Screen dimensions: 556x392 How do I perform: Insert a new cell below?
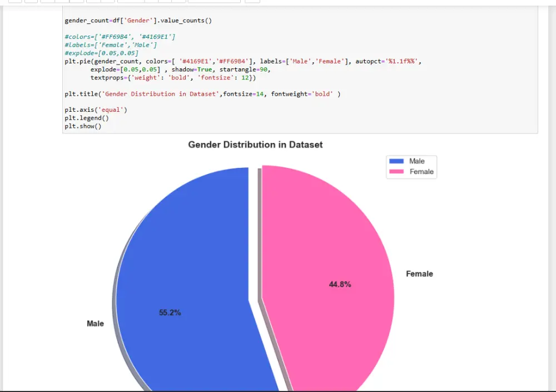click(31, 2)
